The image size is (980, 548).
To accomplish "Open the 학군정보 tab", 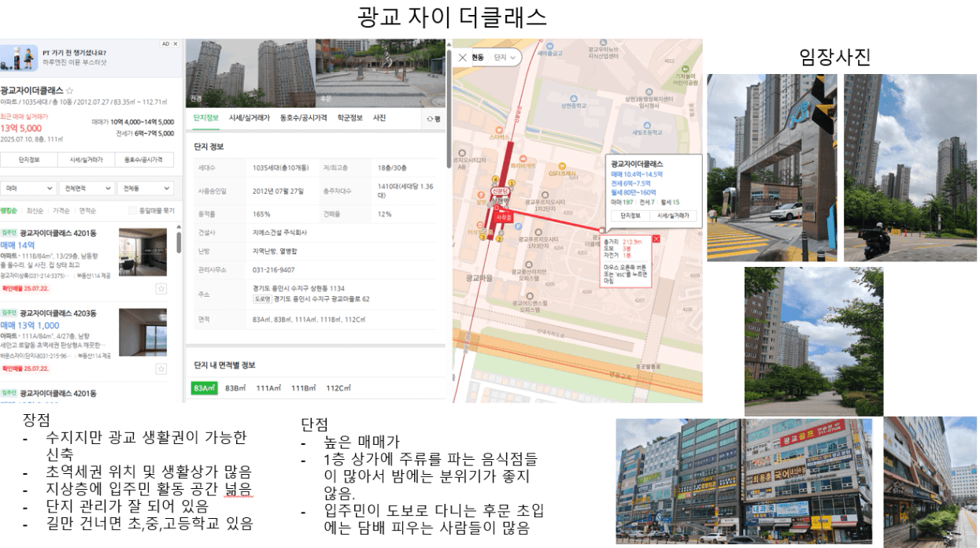I will (x=349, y=118).
